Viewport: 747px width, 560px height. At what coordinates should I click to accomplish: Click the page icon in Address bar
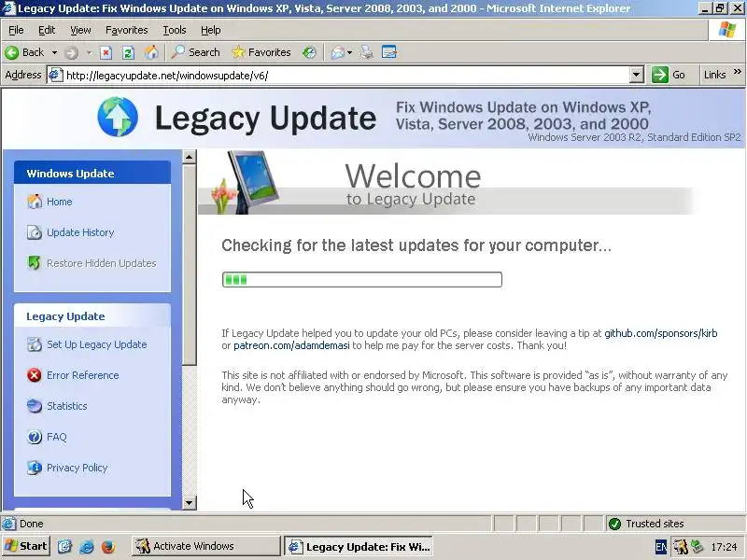[56, 76]
